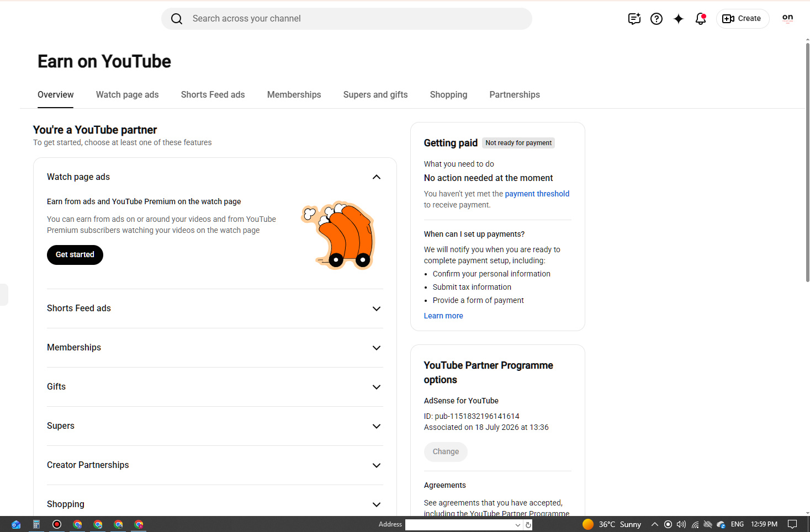Click the sparkle Ask Studio icon

pyautogui.click(x=679, y=19)
